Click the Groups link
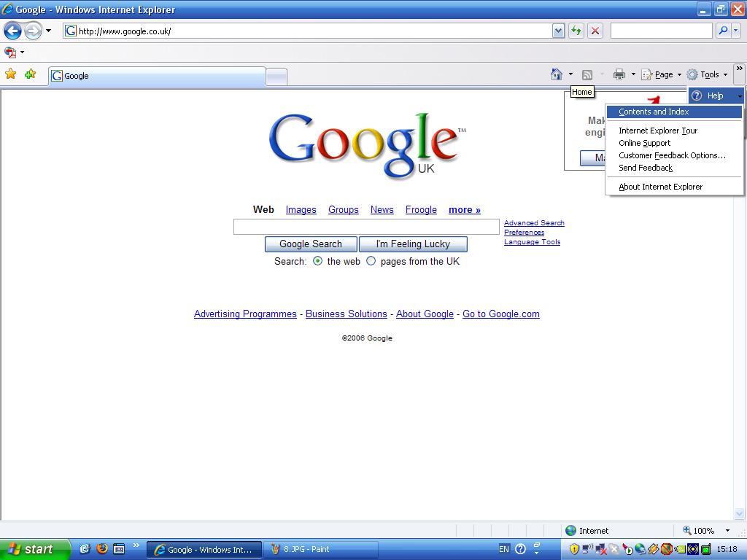The width and height of the screenshot is (747, 560). coord(343,210)
